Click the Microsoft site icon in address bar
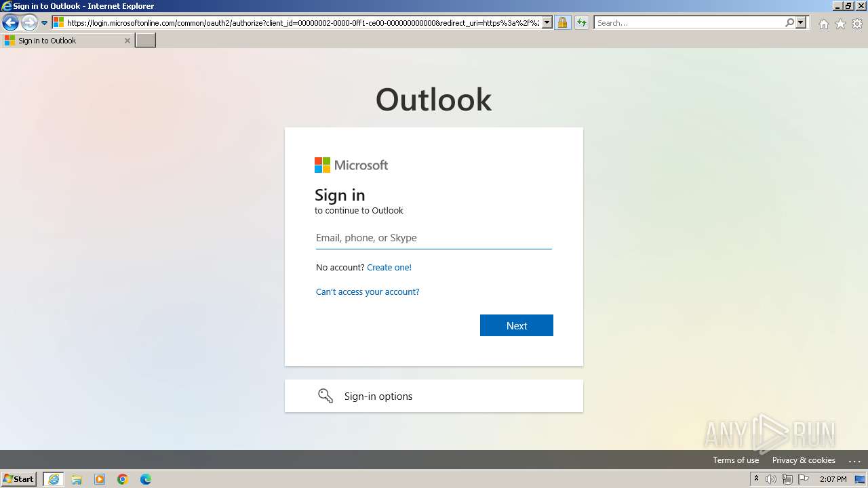This screenshot has height=488, width=868. pos(59,22)
